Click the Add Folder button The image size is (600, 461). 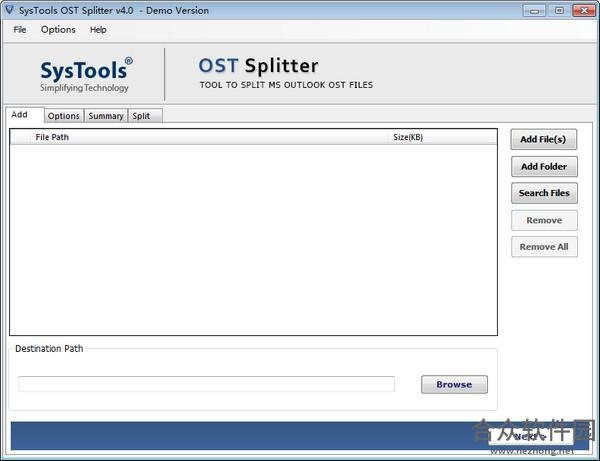[x=544, y=166]
